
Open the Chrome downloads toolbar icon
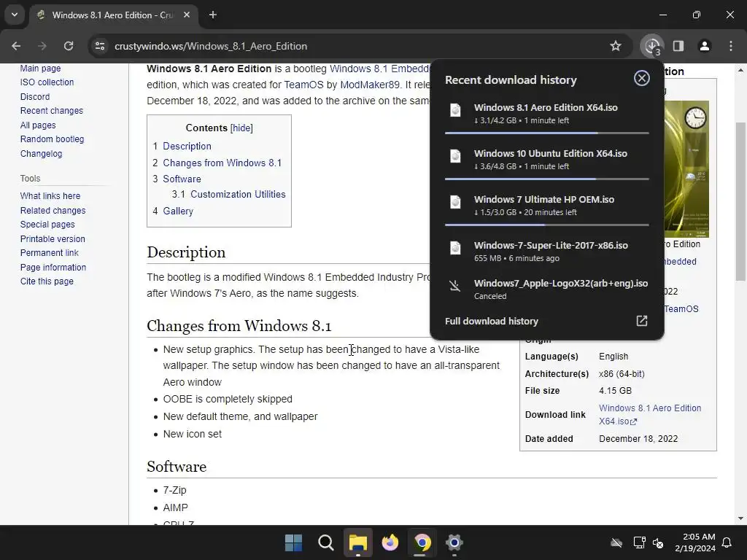point(652,46)
